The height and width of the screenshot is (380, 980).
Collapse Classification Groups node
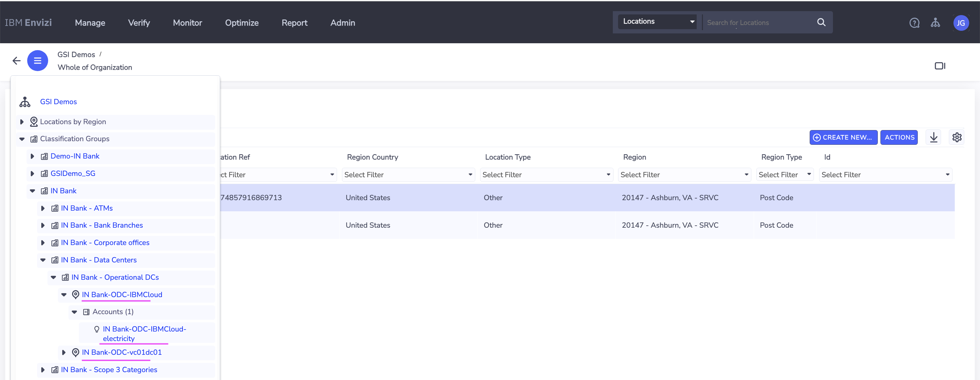pyautogui.click(x=22, y=139)
